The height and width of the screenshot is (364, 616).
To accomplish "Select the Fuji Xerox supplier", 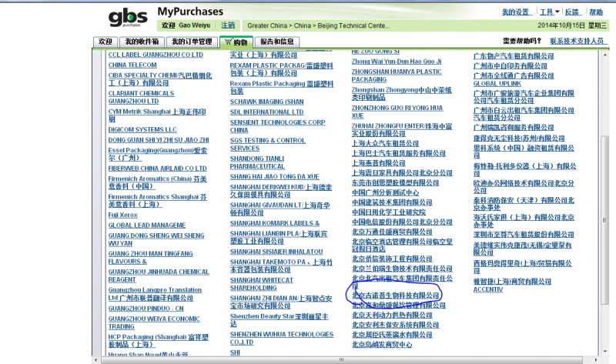I will [122, 215].
